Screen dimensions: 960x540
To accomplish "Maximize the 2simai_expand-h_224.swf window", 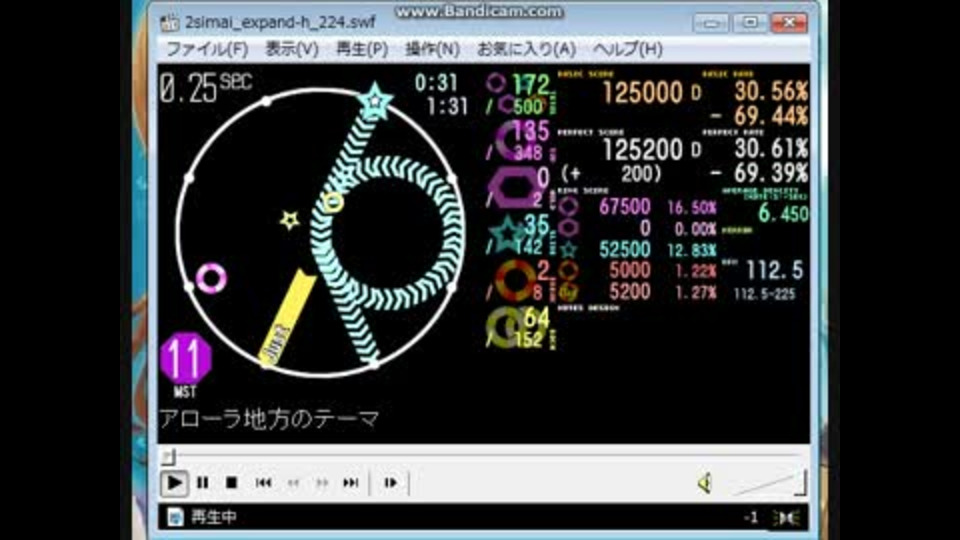I will 750,23.
